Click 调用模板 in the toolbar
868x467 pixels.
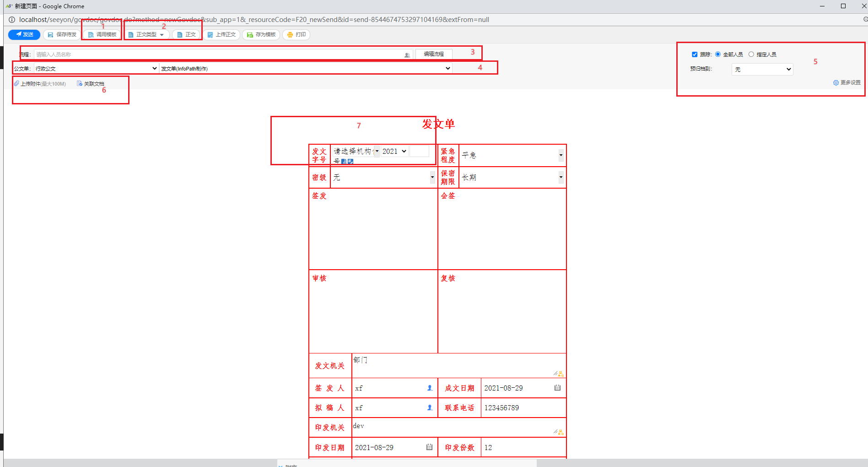pos(102,35)
